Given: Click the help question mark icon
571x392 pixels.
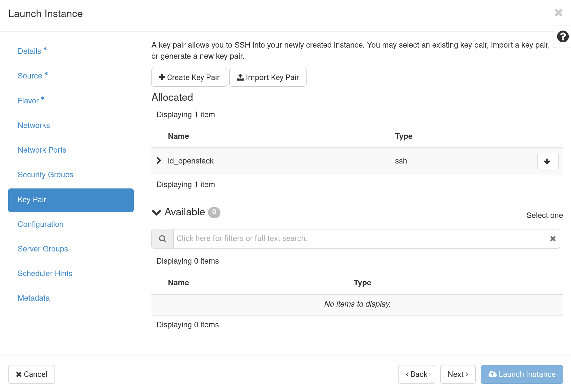Looking at the screenshot, I should 562,37.
